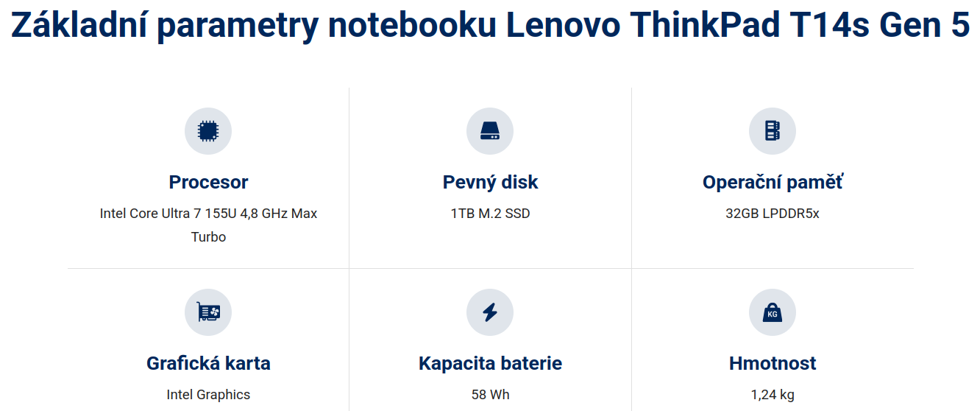Click the KG weight icon

click(x=773, y=312)
